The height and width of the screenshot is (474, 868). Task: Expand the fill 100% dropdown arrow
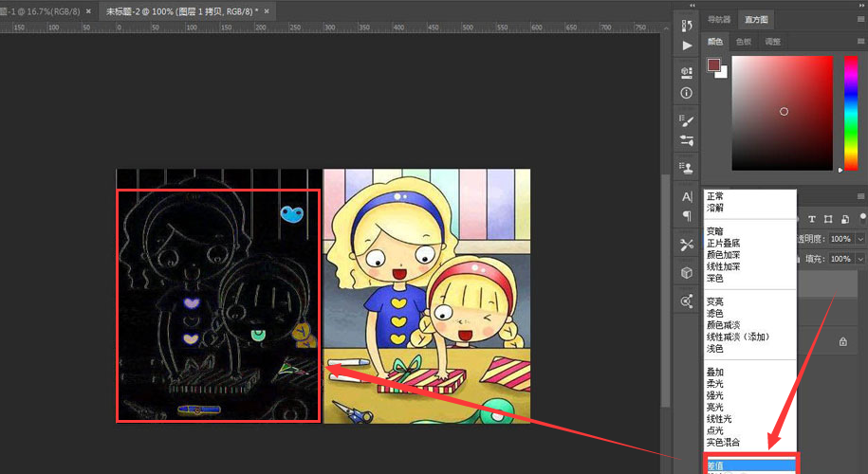coord(860,259)
